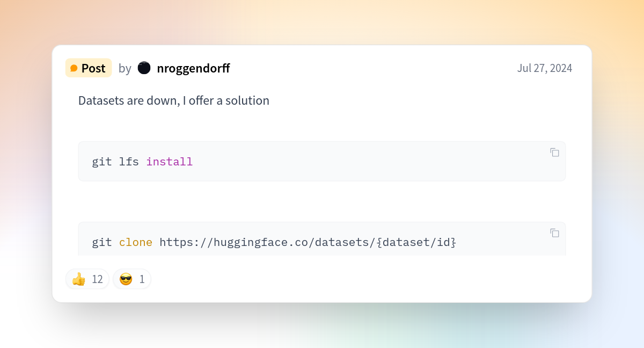
Task: Click the huggingface.co datasets URL text
Action: click(x=264, y=242)
